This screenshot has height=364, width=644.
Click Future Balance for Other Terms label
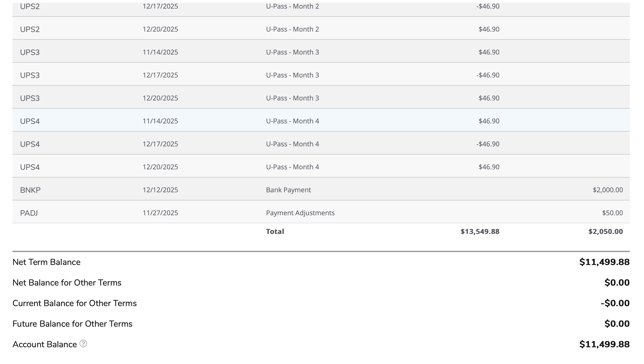tap(72, 324)
